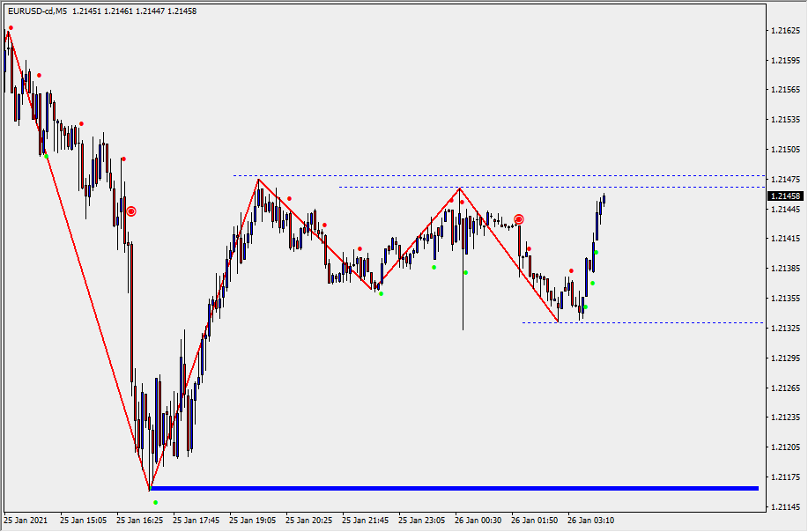Click the 1.21145 price scale label
Screen dimensions: 808x532
783,506
